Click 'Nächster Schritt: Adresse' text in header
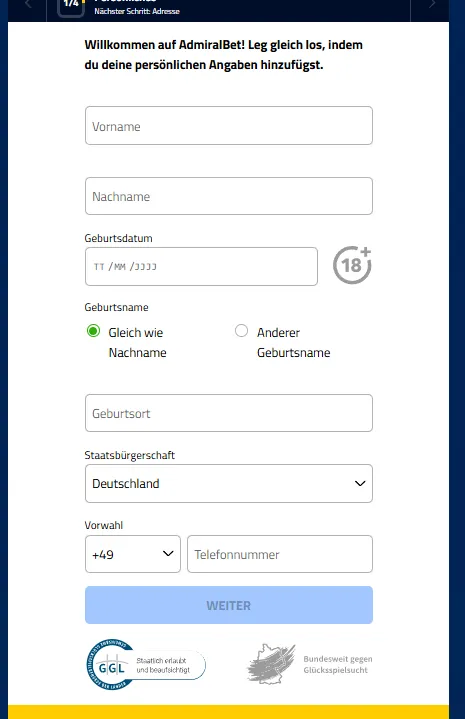Screen dimensions: 465x719 pyautogui.click(x=137, y=11)
